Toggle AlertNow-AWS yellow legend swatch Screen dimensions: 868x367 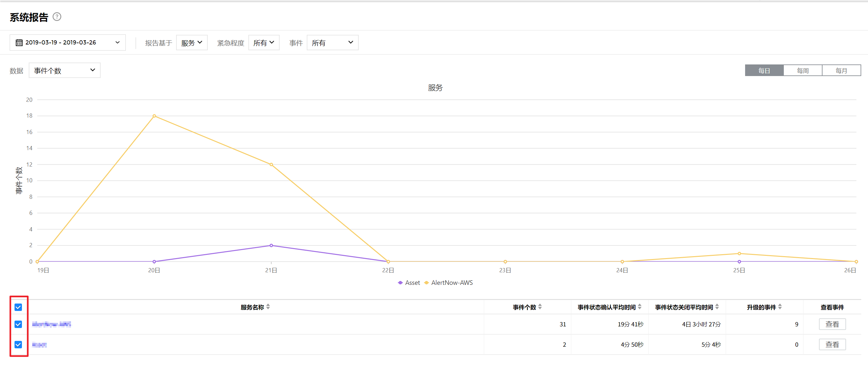[427, 283]
